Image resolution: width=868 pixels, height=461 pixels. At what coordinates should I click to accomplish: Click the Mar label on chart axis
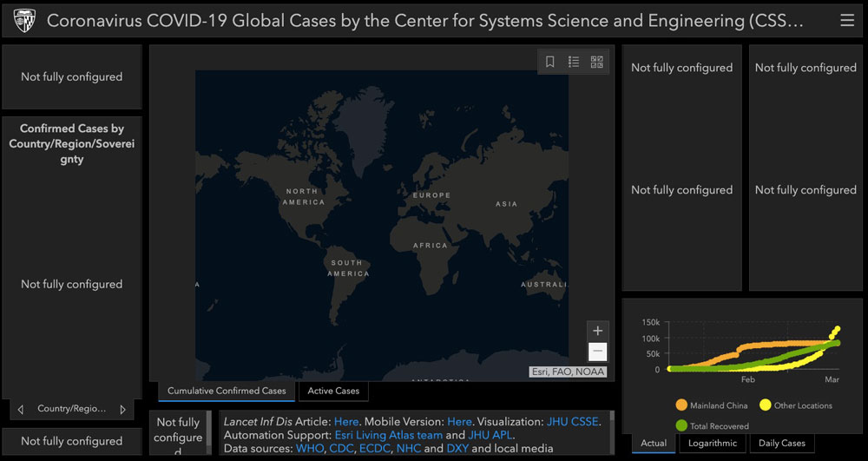pos(832,379)
